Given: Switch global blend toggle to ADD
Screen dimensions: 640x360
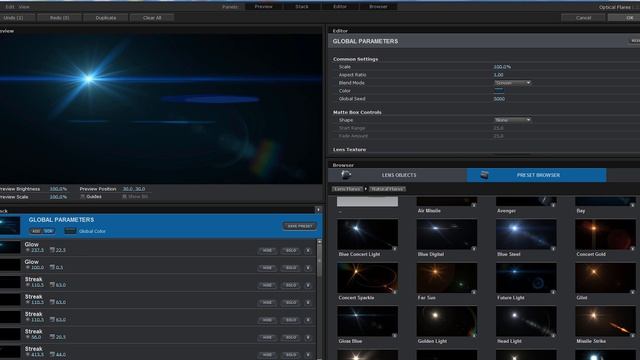Looking at the screenshot, I should [36, 231].
